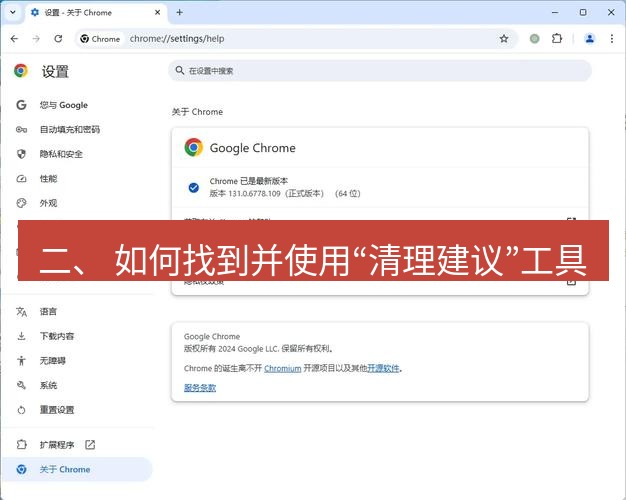Click the key icon for autofill
626x500 pixels.
[x=21, y=129]
